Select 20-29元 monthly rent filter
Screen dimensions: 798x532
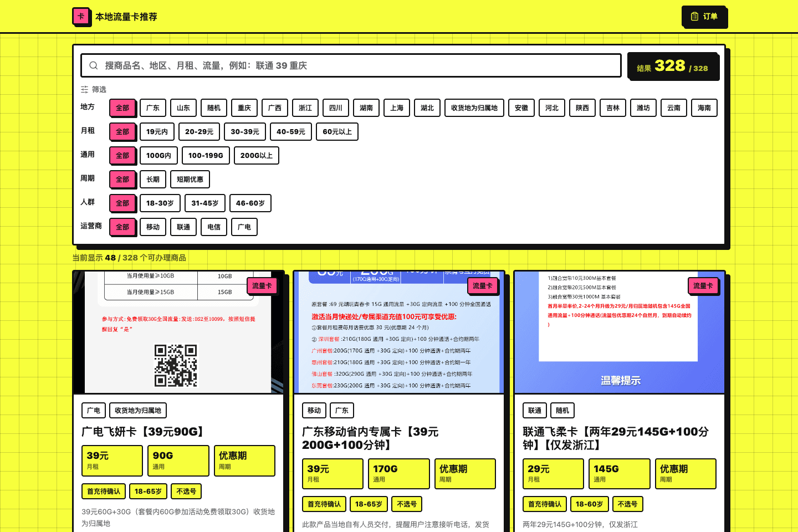(x=199, y=132)
